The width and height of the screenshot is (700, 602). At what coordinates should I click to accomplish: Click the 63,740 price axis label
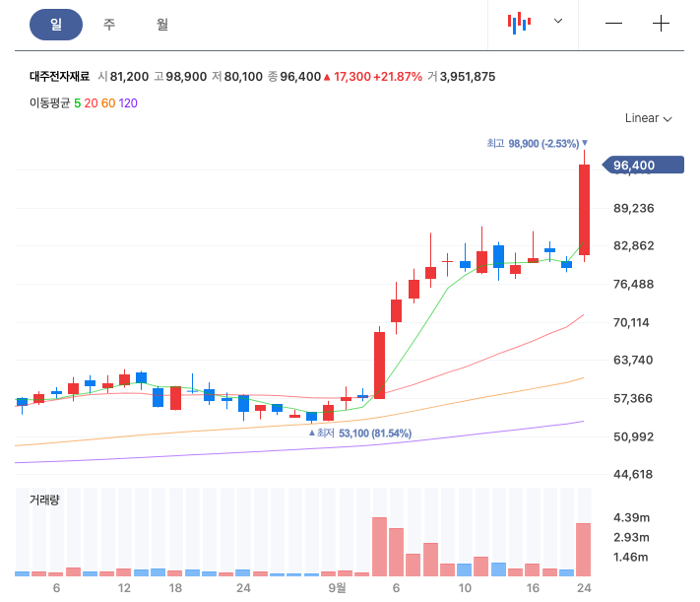(x=633, y=361)
